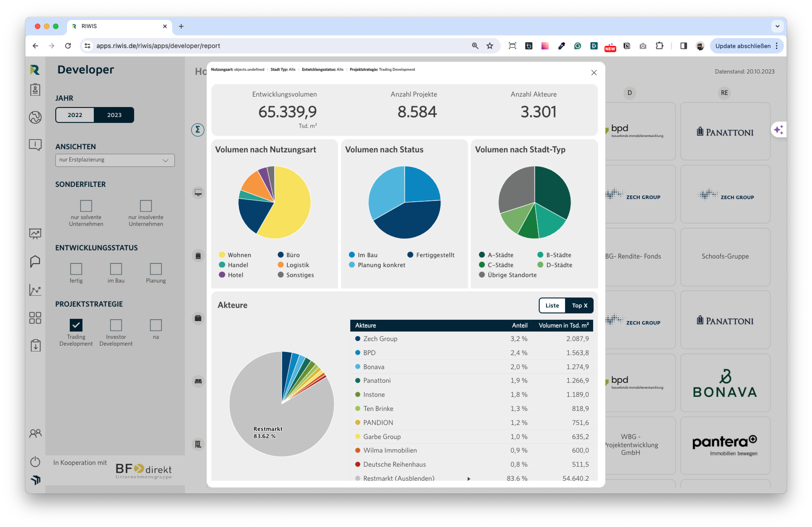Check the fertig development status
This screenshot has height=527, width=812.
76,269
